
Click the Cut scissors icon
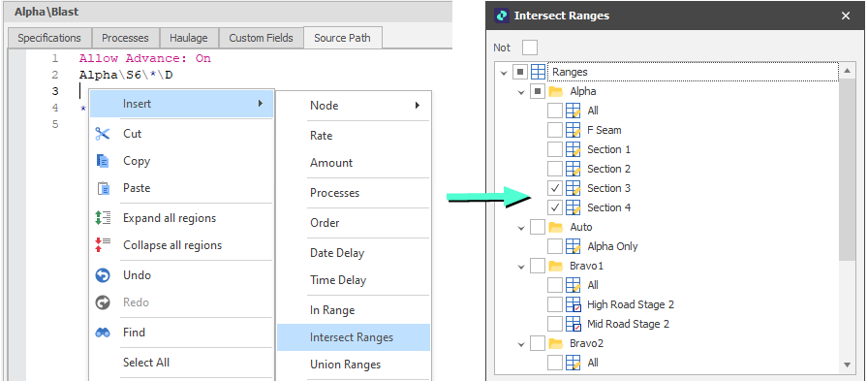point(103,134)
